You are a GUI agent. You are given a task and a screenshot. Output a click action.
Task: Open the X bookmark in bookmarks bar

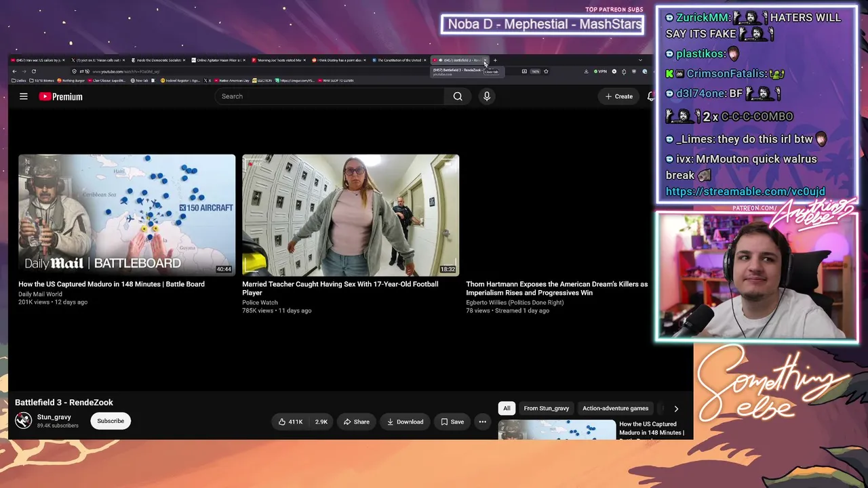[208, 81]
